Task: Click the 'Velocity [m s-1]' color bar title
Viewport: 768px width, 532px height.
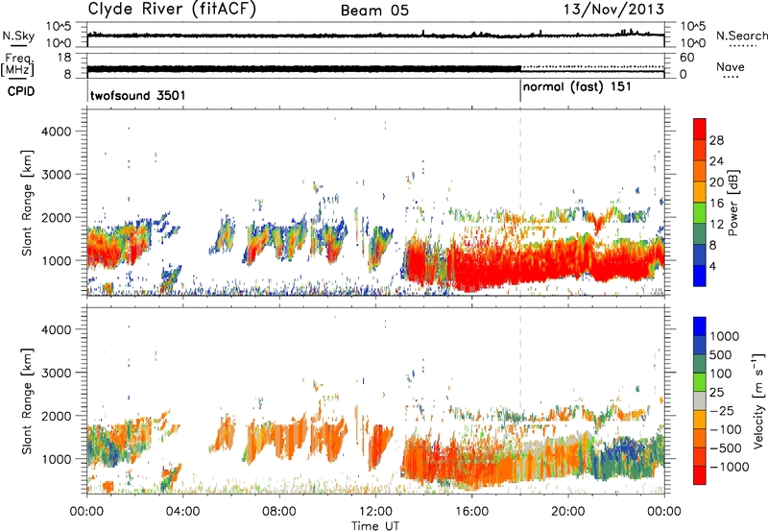Action: pyautogui.click(x=759, y=400)
